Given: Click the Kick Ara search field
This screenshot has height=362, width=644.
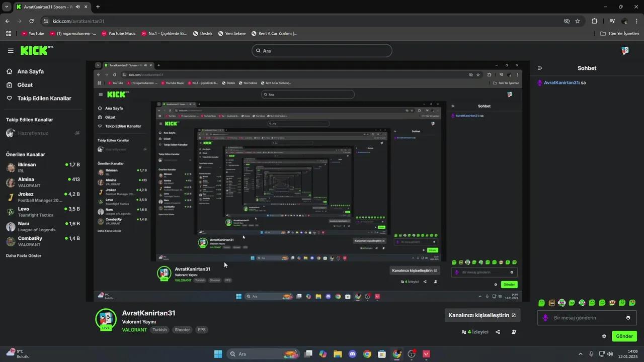Looking at the screenshot, I should tap(321, 51).
